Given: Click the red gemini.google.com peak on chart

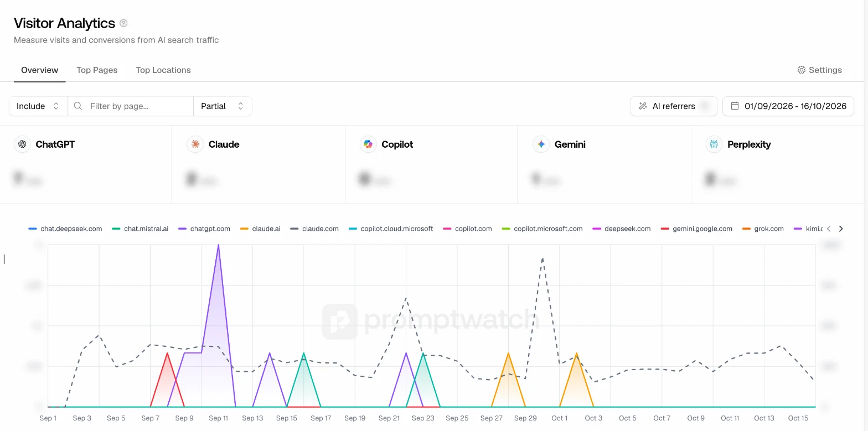Looking at the screenshot, I should (167, 353).
